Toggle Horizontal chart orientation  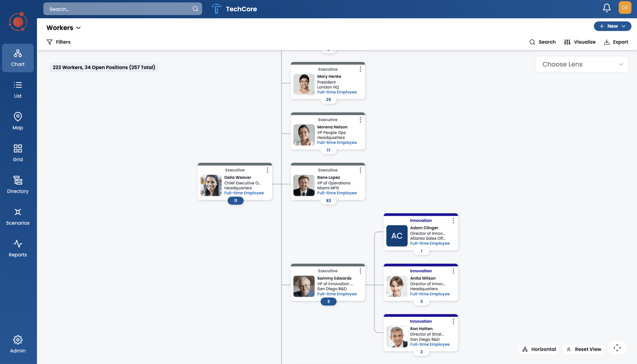coord(539,349)
